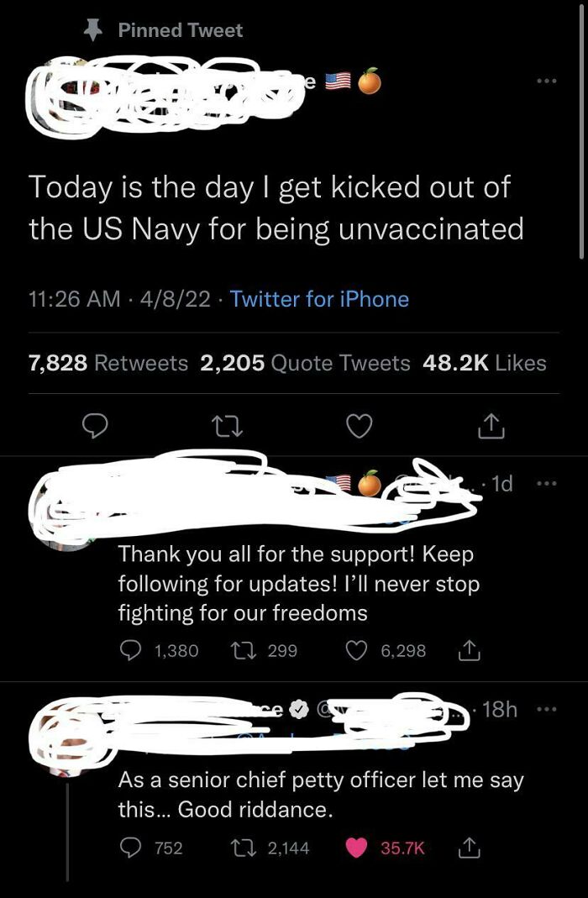Tap the heart icon on the pinned tweet
Viewport: 588px width, 898px height.
coord(359,426)
